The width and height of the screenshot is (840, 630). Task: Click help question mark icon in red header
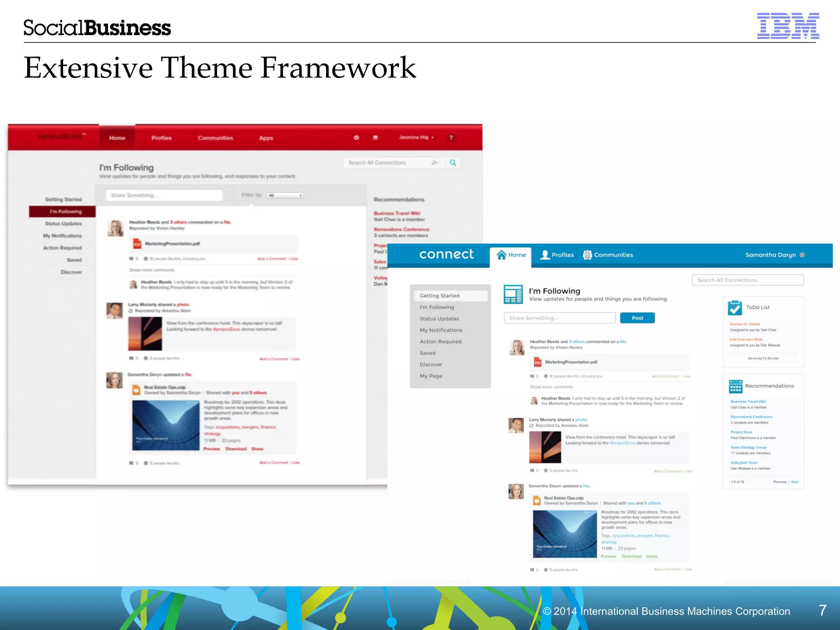(x=451, y=138)
